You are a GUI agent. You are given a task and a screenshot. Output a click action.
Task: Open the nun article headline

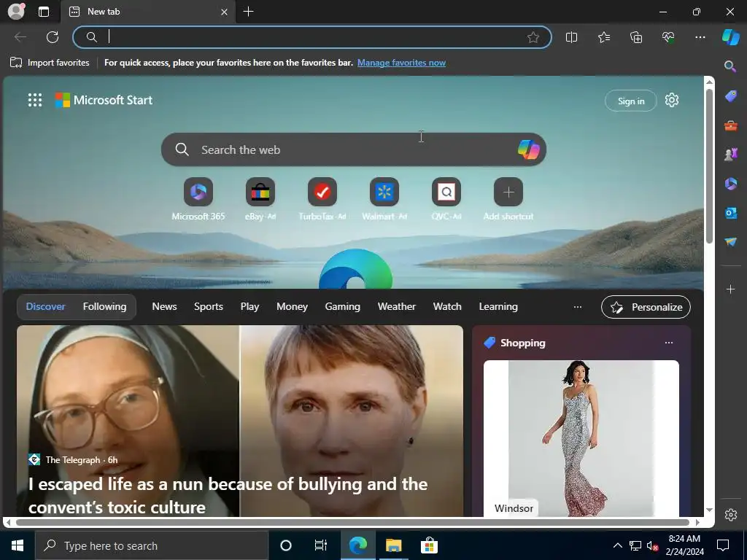pyautogui.click(x=228, y=495)
